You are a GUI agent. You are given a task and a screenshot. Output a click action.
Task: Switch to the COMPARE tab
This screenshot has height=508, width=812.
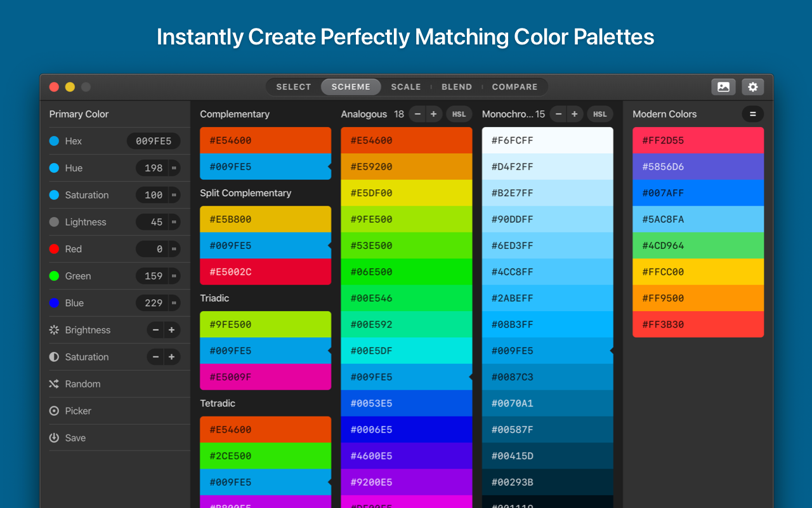[514, 87]
